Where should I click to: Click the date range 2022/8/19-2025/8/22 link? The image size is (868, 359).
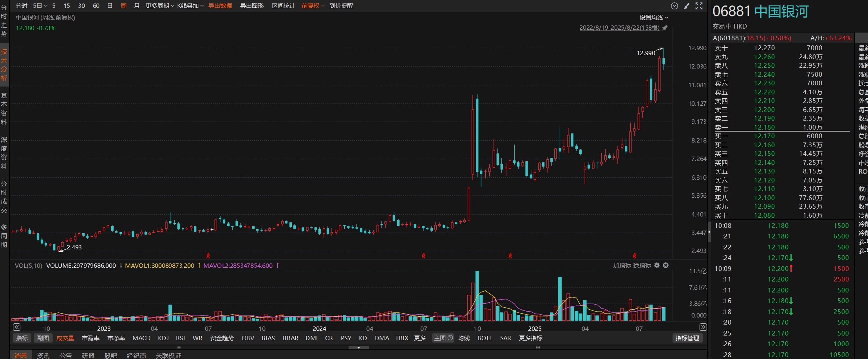(x=619, y=28)
